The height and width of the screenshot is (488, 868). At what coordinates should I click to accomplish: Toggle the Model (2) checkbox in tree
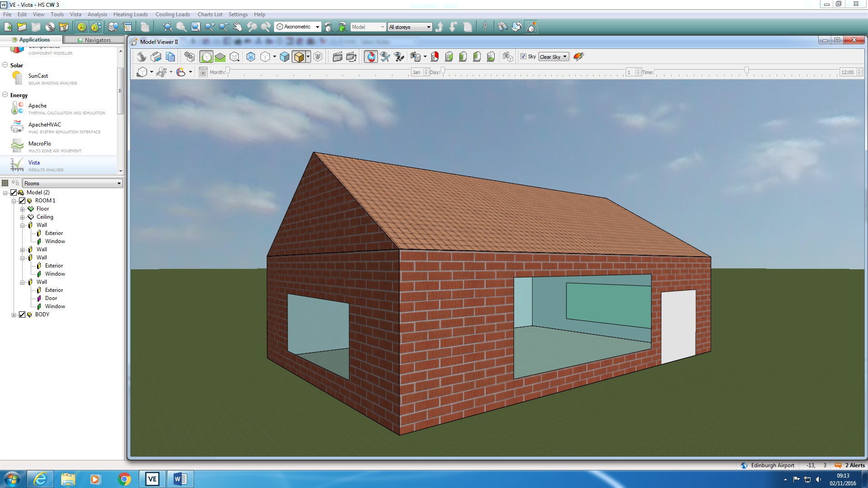coord(14,192)
